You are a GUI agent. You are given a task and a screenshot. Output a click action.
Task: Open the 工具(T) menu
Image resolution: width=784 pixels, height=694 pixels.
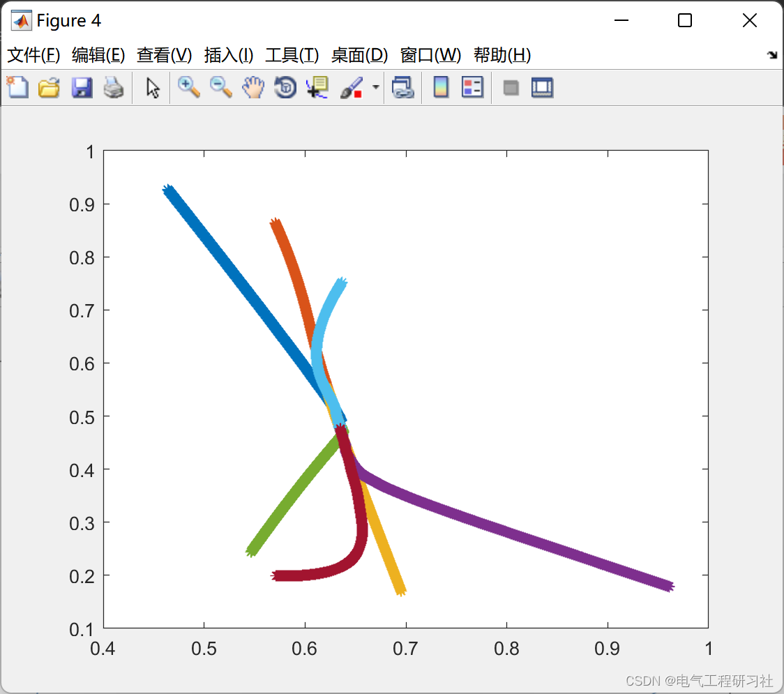[x=292, y=55]
